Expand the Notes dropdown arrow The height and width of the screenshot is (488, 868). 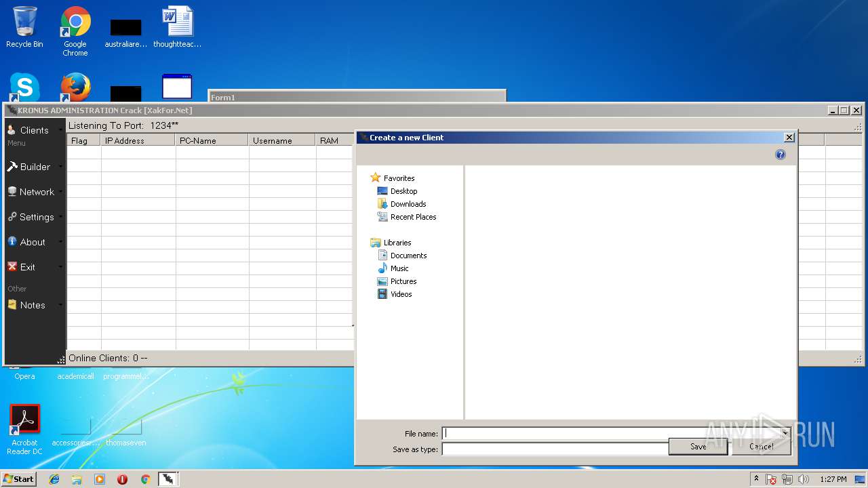coord(60,305)
